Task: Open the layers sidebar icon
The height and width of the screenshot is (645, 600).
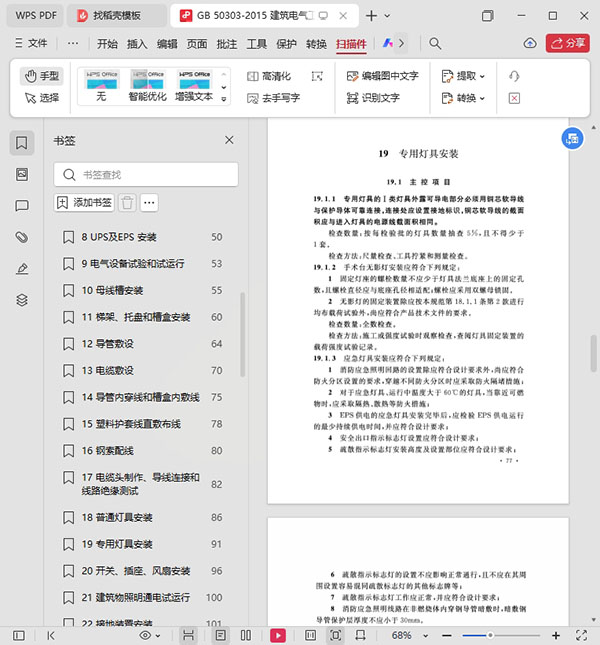Action: [x=22, y=300]
